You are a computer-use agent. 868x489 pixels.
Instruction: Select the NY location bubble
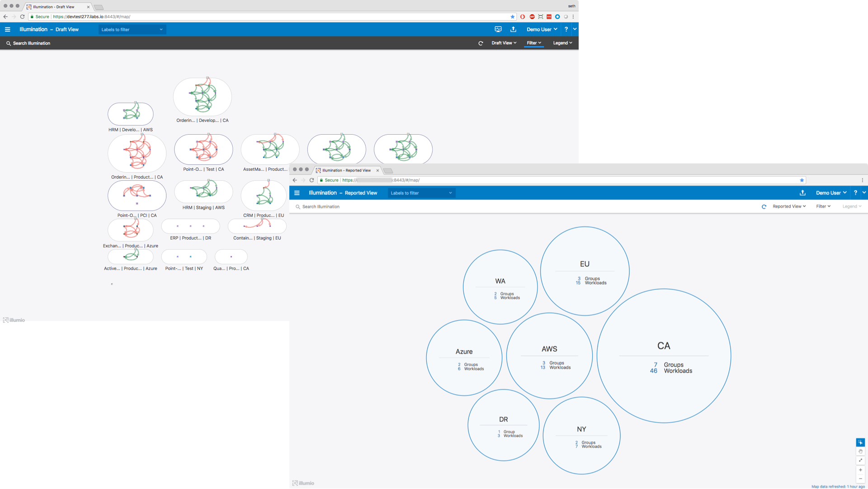point(581,436)
